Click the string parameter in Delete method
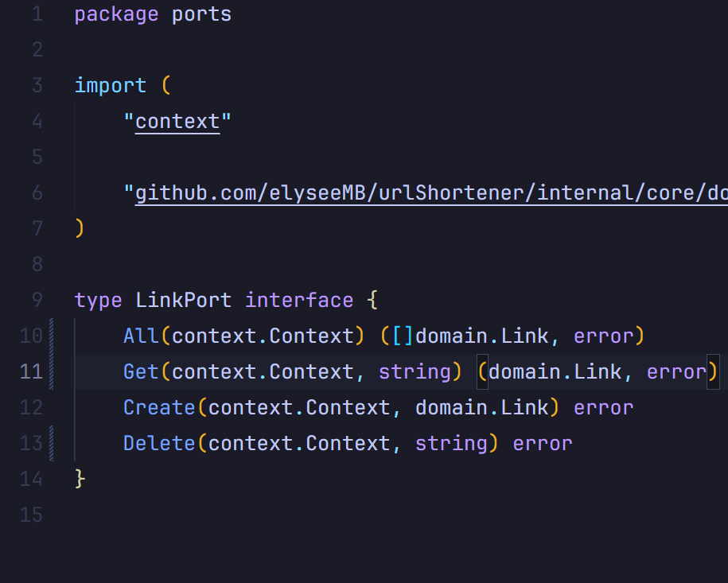Viewport: 728px width, 583px height. click(x=452, y=444)
